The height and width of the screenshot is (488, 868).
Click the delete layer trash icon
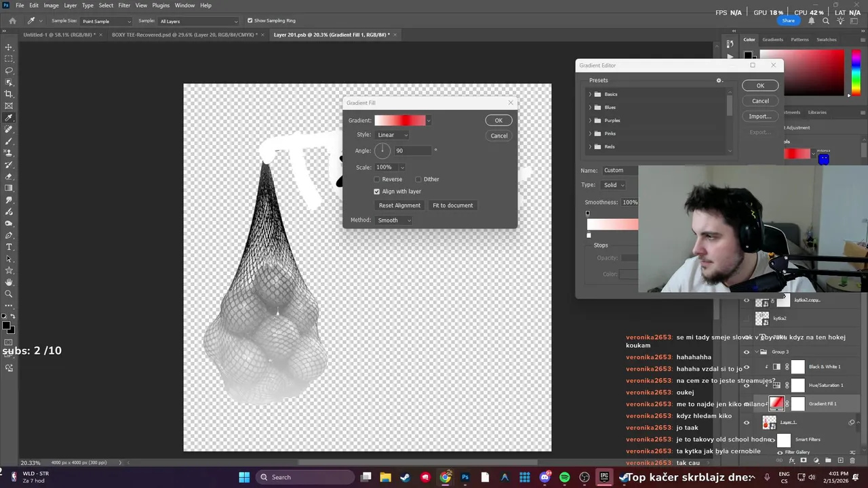pyautogui.click(x=852, y=460)
